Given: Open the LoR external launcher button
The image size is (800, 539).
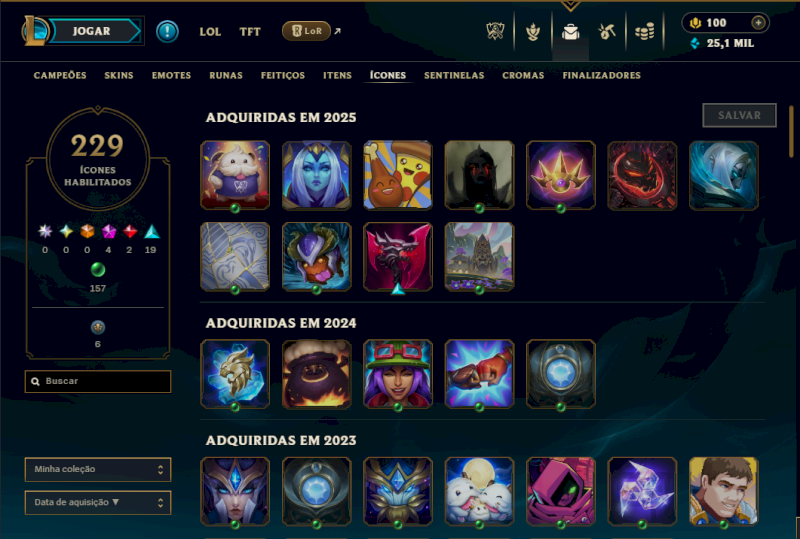Looking at the screenshot, I should tap(307, 31).
